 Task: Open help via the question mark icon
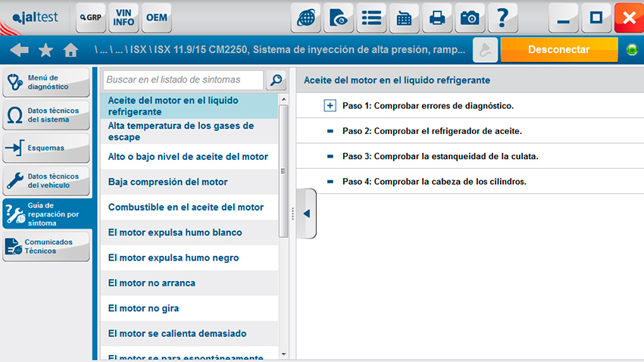503,17
